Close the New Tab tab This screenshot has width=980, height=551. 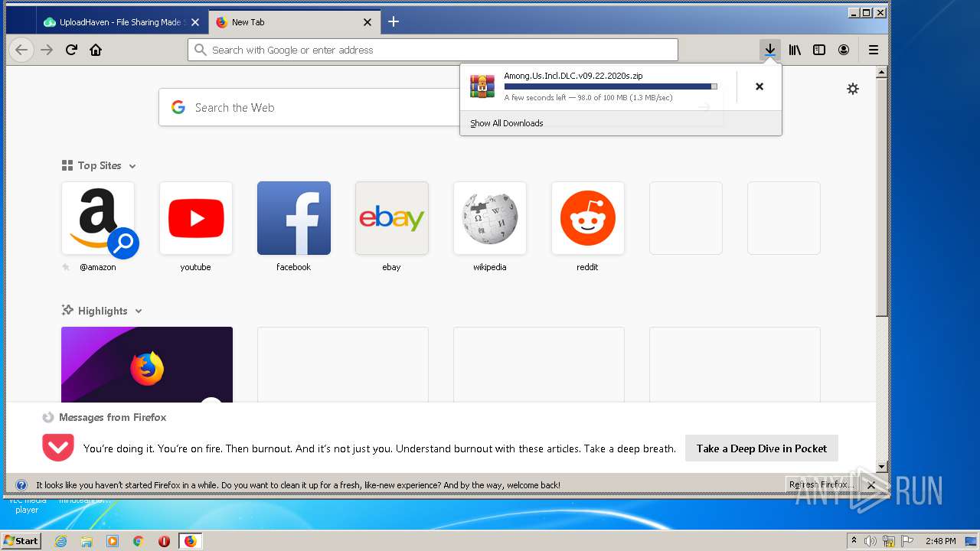coord(367,22)
